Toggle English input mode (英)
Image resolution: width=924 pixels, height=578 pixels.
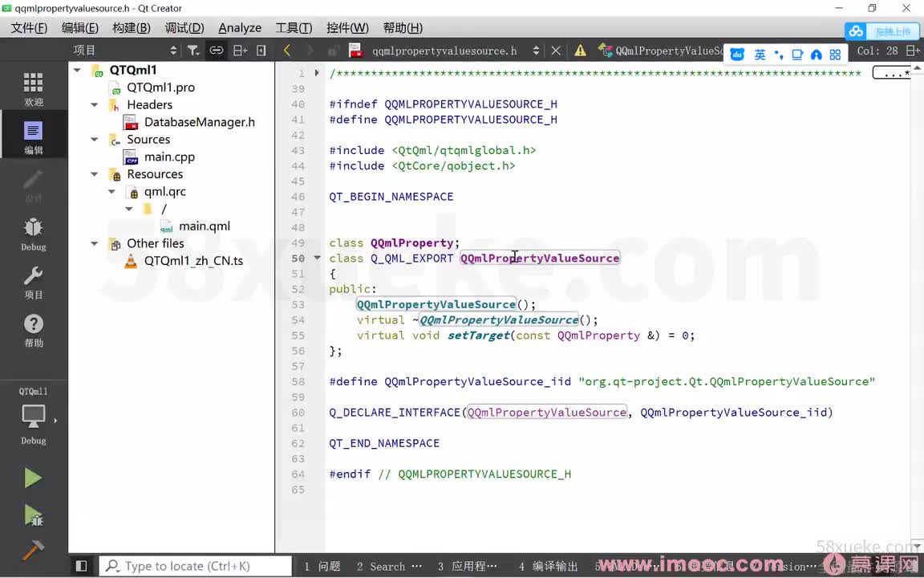tap(760, 55)
